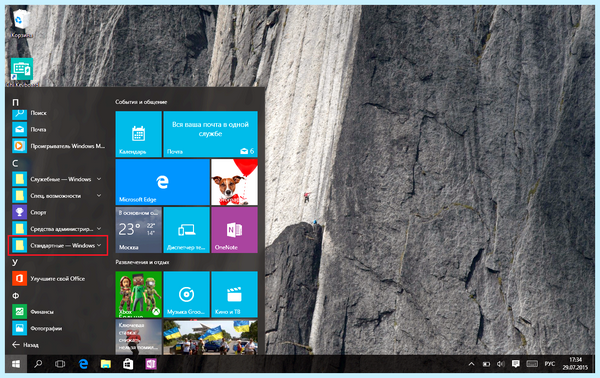Launch the Microsoft Edge tile

[163, 182]
